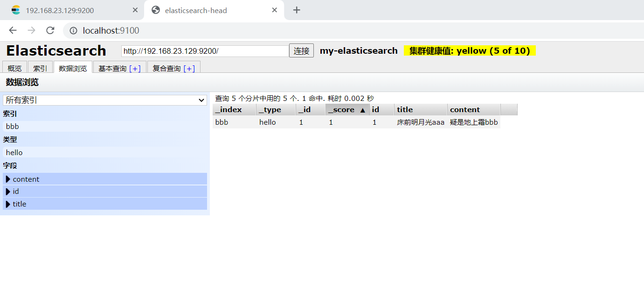Close the elasticsearch-head tab
The image size is (644, 284).
pos(275,10)
